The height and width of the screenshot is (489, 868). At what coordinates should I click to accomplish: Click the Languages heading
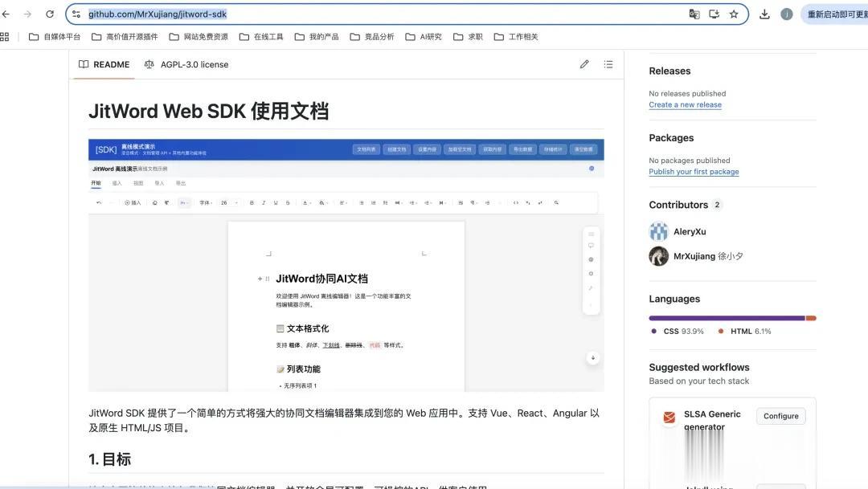[x=674, y=299]
